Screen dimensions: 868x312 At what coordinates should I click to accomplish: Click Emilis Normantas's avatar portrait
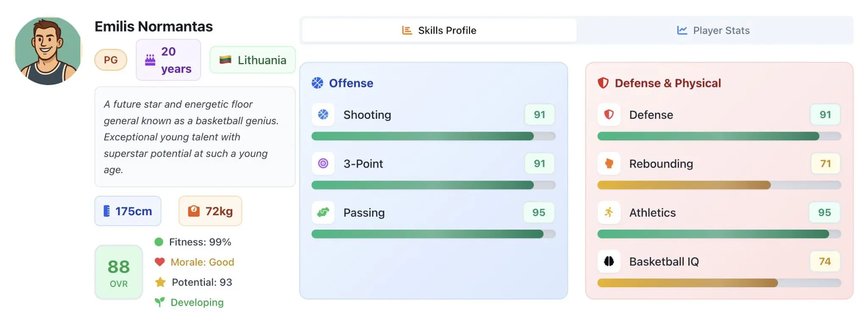(48, 51)
